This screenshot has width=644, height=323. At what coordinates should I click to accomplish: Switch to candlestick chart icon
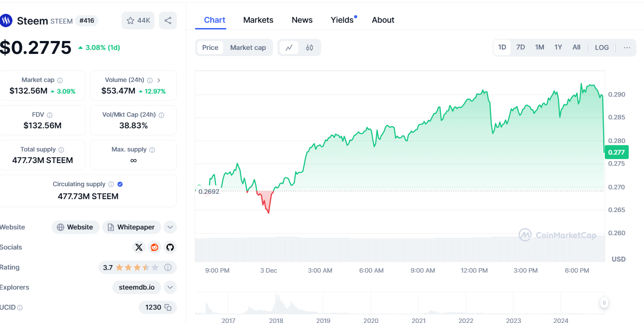[x=310, y=48]
